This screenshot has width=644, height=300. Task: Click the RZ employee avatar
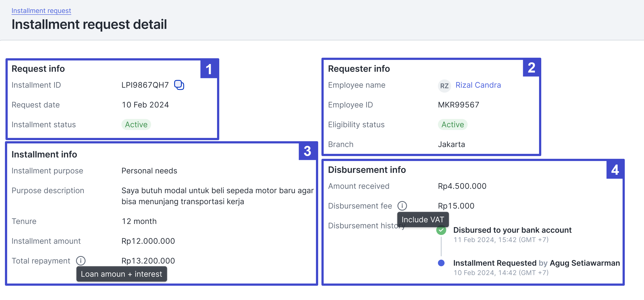coord(444,86)
